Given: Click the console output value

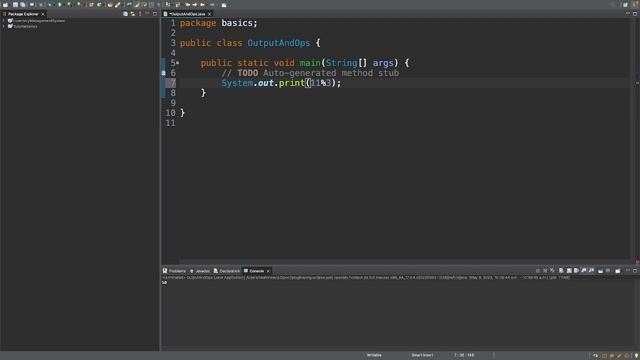Looking at the screenshot, I should click(164, 282).
